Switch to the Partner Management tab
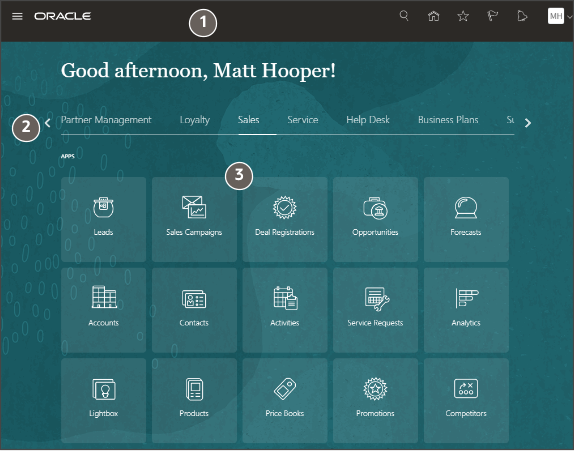 pos(106,120)
